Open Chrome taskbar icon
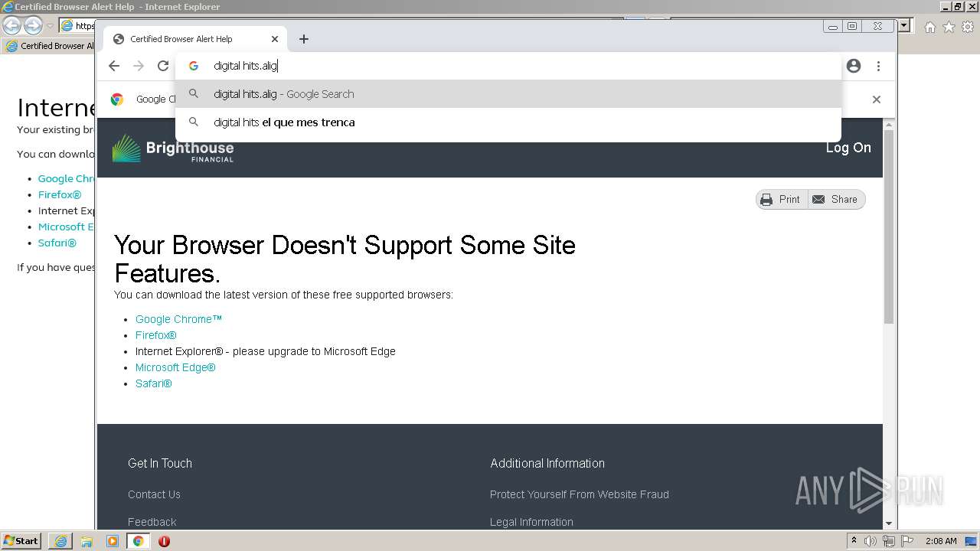This screenshot has width=980, height=551. coord(138,541)
